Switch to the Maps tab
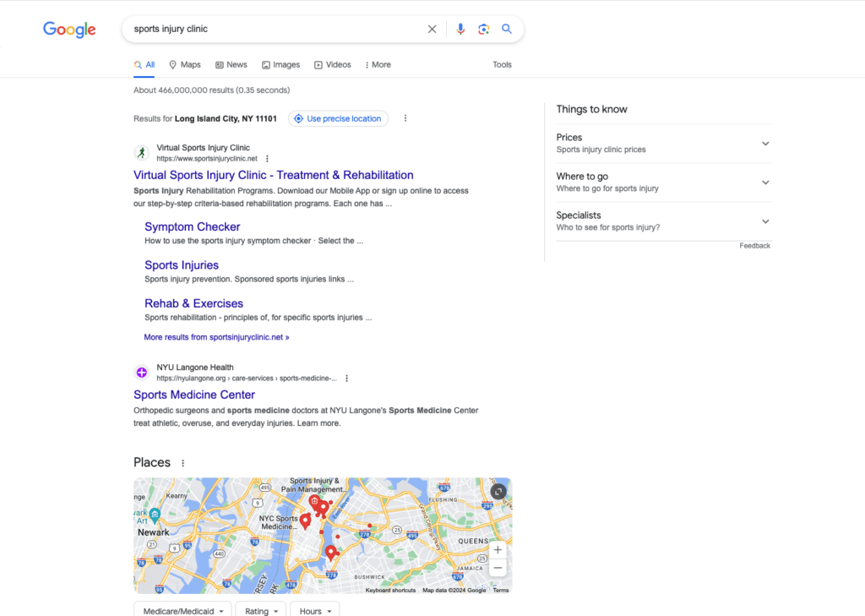This screenshot has width=865, height=616. point(185,64)
